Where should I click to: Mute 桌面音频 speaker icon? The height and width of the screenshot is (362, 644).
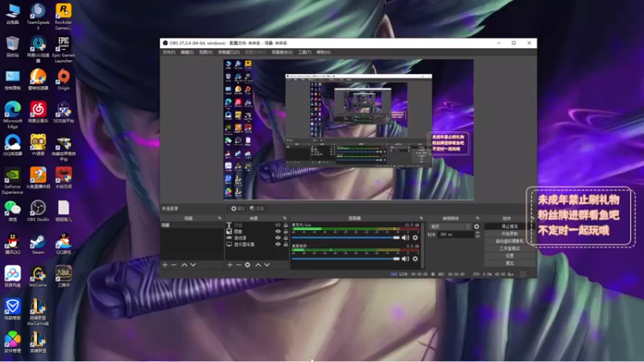pyautogui.click(x=406, y=258)
